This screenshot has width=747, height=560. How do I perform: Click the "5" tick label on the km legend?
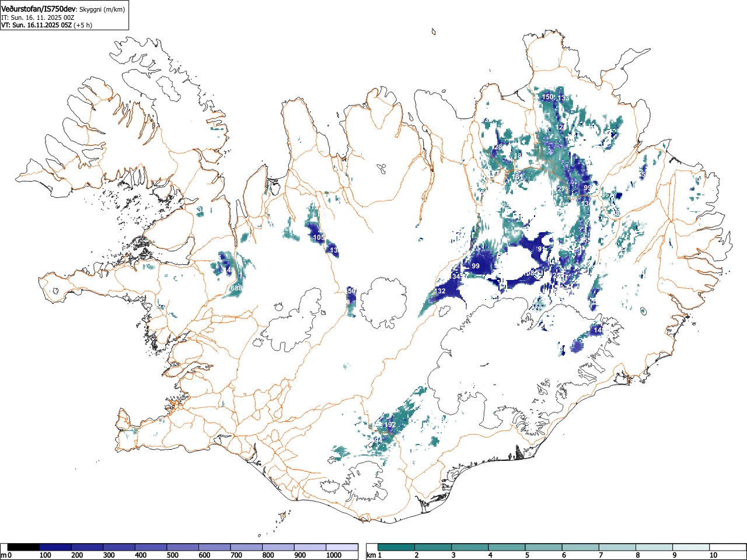(527, 555)
